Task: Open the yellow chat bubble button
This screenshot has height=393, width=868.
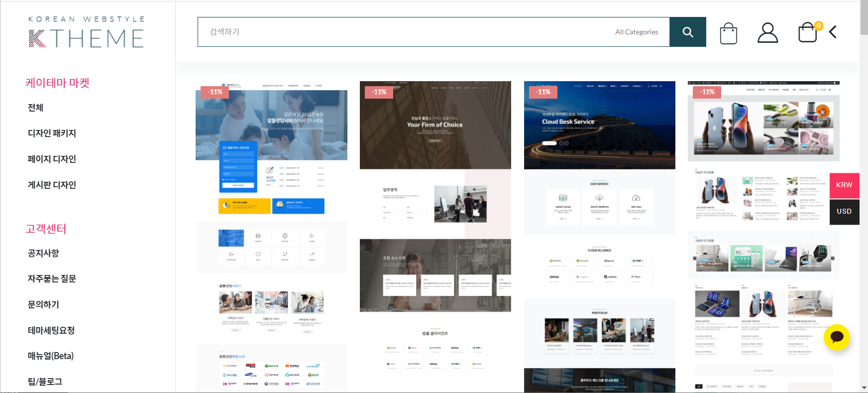Action: [837, 337]
